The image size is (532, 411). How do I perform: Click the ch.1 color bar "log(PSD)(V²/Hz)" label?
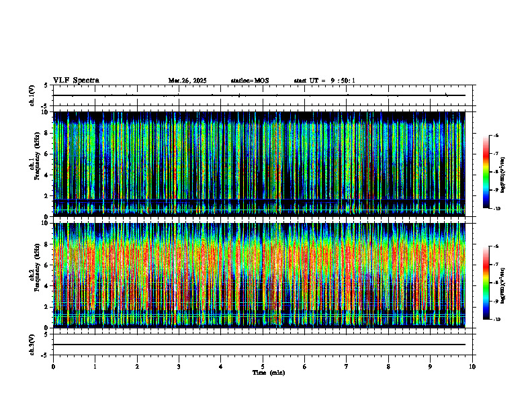tap(503, 175)
